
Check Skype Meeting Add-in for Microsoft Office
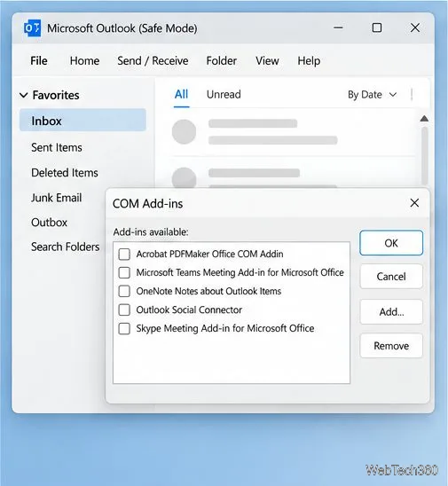(x=124, y=328)
